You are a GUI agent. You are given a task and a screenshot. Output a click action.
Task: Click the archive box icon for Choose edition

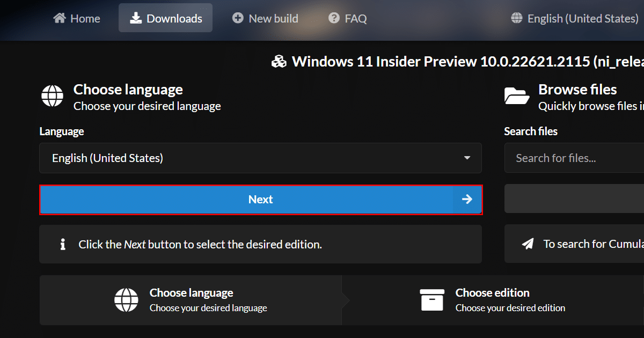(x=432, y=300)
